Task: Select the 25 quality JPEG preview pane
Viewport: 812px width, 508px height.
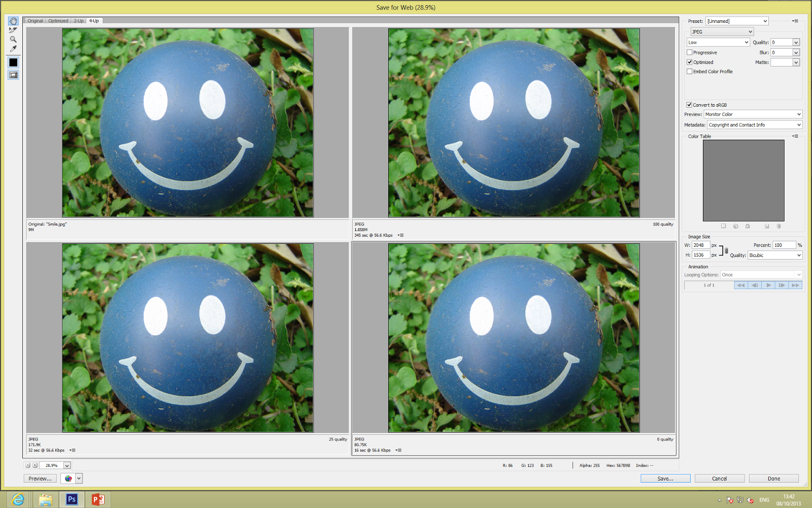Action: [x=188, y=338]
